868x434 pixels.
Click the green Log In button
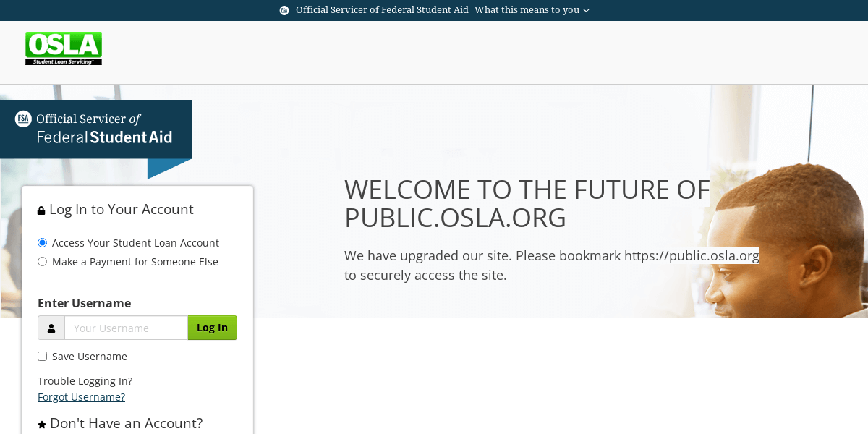tap(213, 328)
